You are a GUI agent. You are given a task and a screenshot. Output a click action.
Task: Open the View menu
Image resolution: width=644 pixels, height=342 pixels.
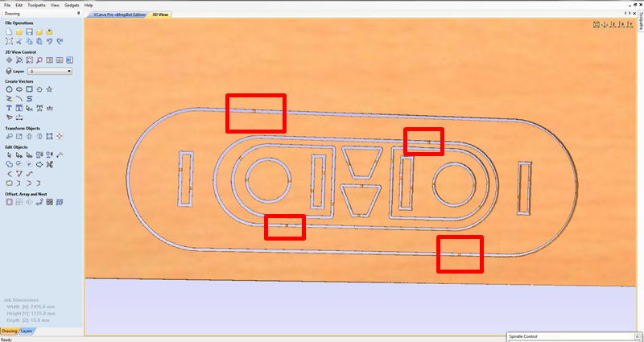click(55, 6)
